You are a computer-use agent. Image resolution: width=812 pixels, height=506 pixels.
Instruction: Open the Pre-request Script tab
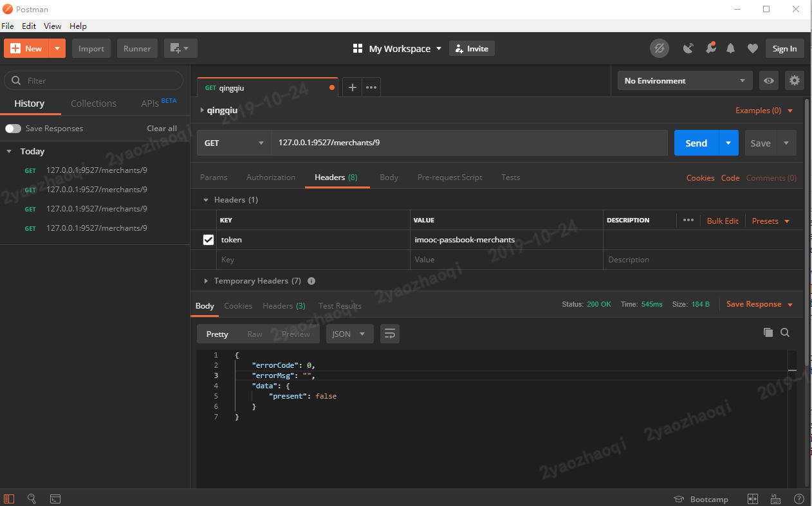point(450,177)
